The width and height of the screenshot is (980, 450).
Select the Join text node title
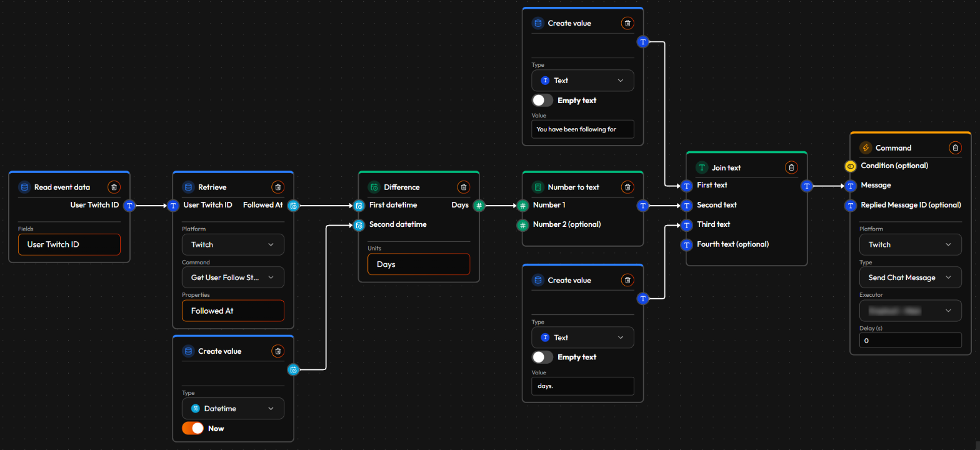click(x=726, y=167)
